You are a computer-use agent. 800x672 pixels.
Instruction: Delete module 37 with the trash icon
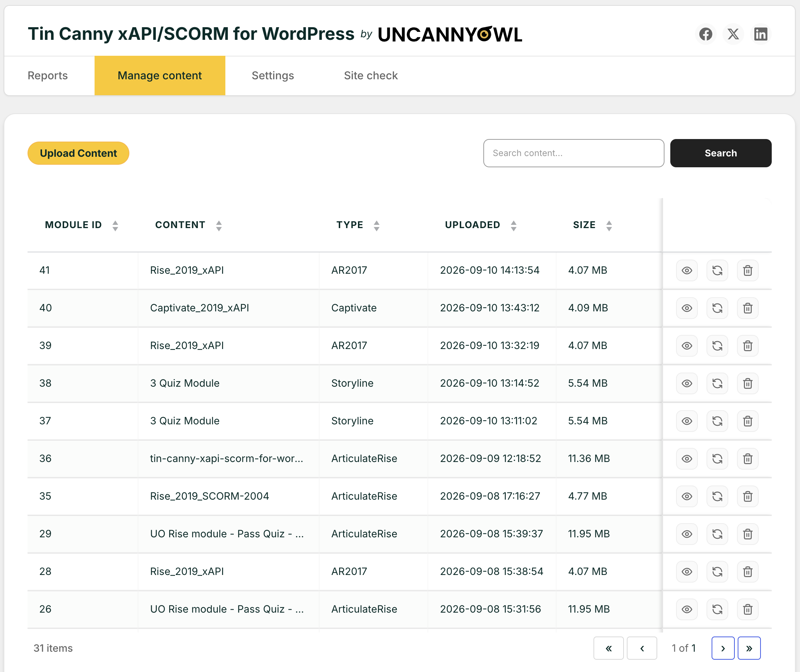click(748, 421)
